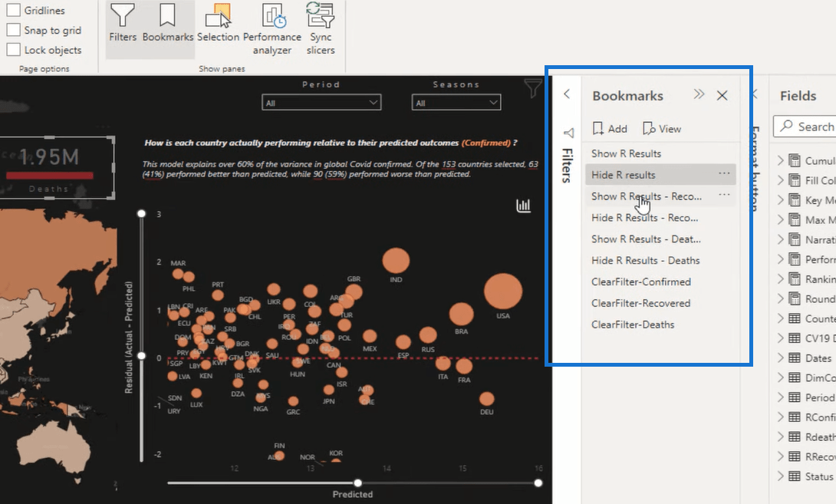This screenshot has width=836, height=504.
Task: Click the Status table icon in Fields
Action: (x=795, y=476)
